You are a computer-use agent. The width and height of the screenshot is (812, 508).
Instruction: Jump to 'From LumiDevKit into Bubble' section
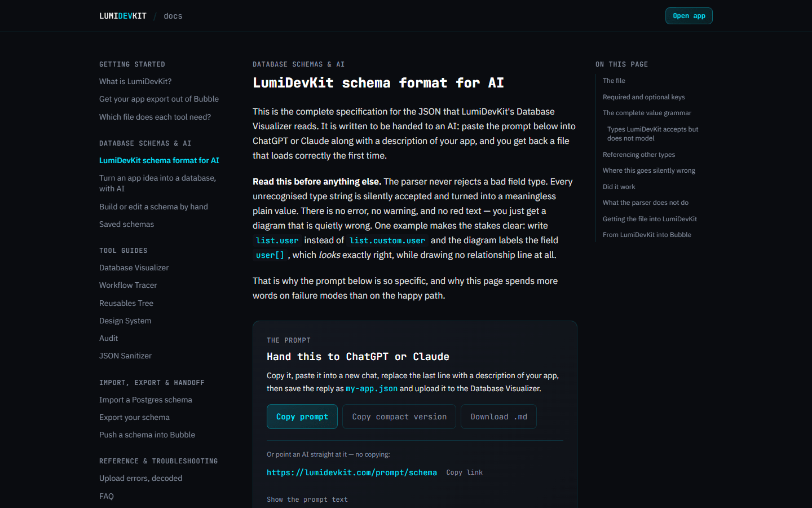[647, 235]
